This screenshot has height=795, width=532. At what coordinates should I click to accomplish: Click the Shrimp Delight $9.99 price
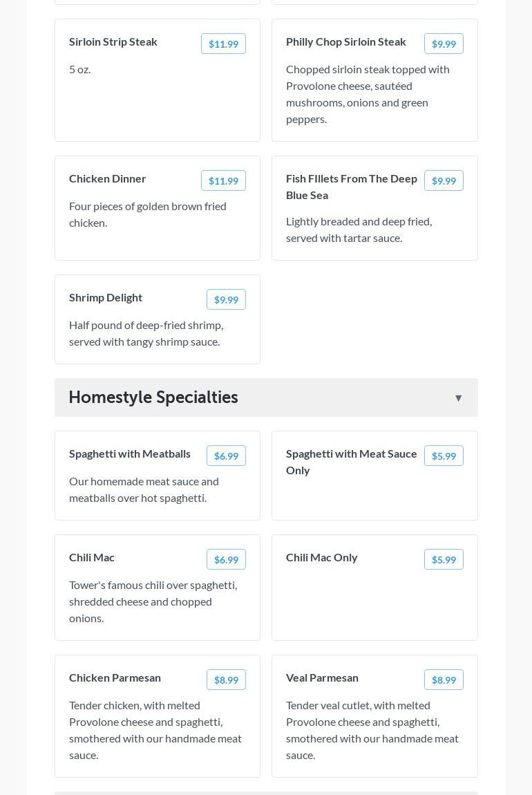click(226, 300)
